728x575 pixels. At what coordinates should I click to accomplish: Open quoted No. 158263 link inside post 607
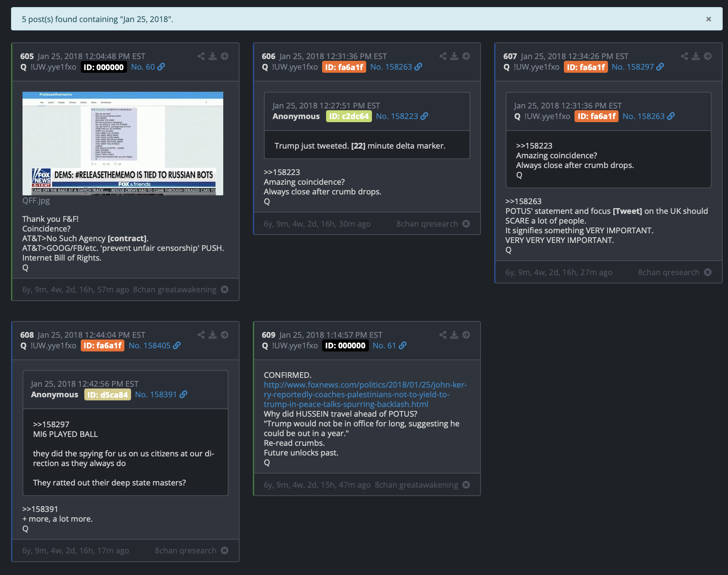(x=649, y=116)
